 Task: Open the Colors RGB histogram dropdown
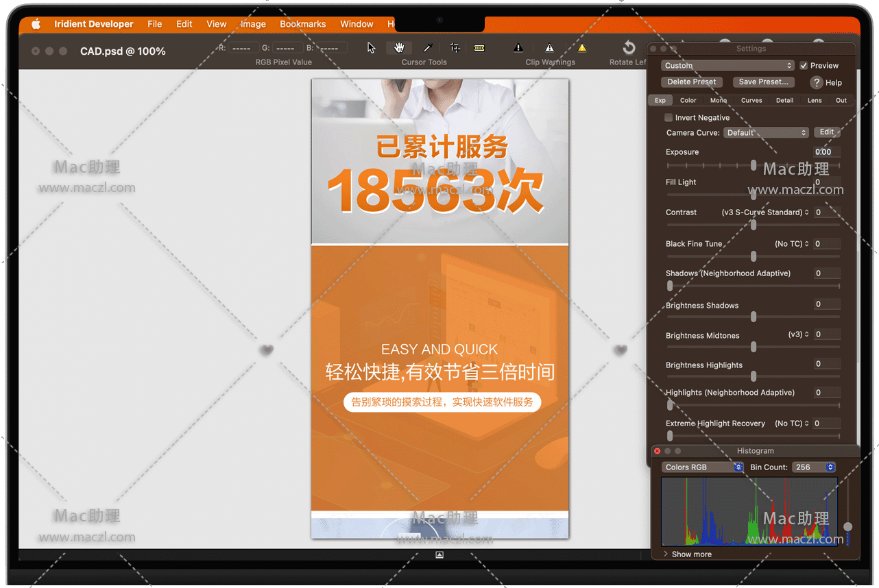pos(703,467)
